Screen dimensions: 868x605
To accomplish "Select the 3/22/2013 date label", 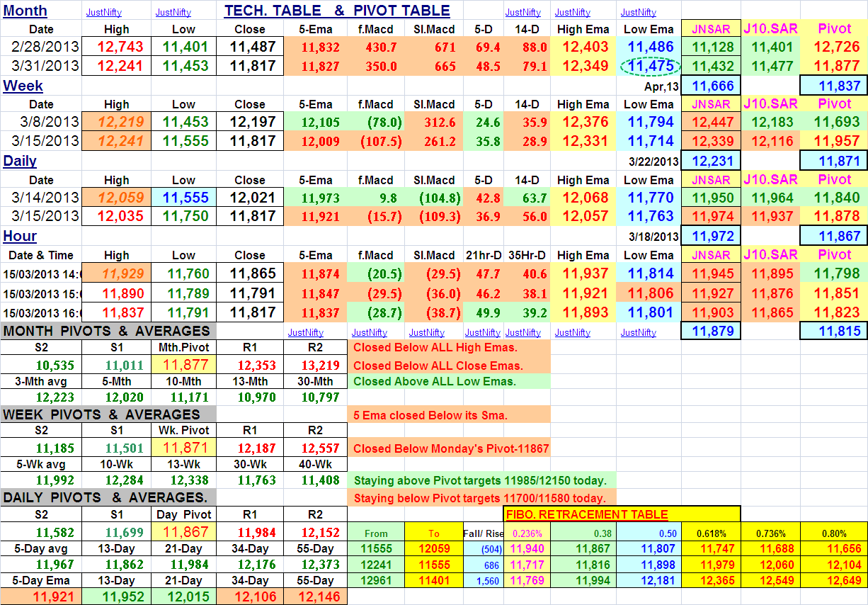I will point(653,162).
